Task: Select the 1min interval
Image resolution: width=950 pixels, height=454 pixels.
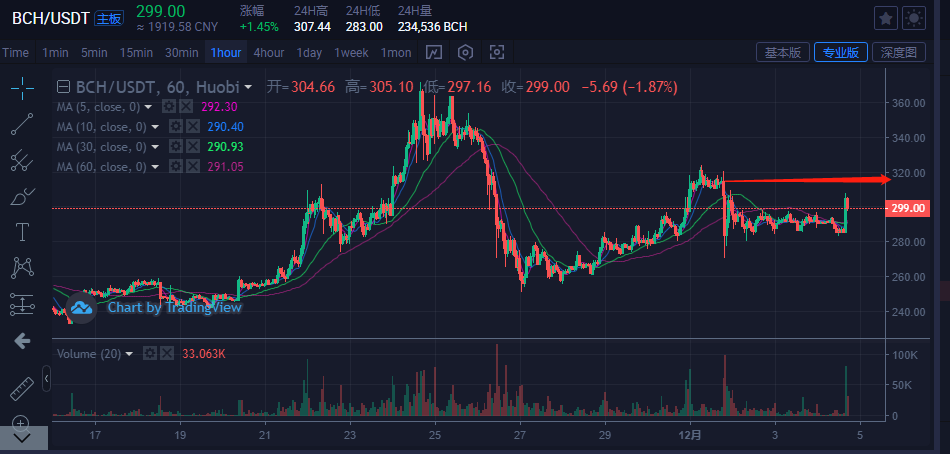Action: 55,53
